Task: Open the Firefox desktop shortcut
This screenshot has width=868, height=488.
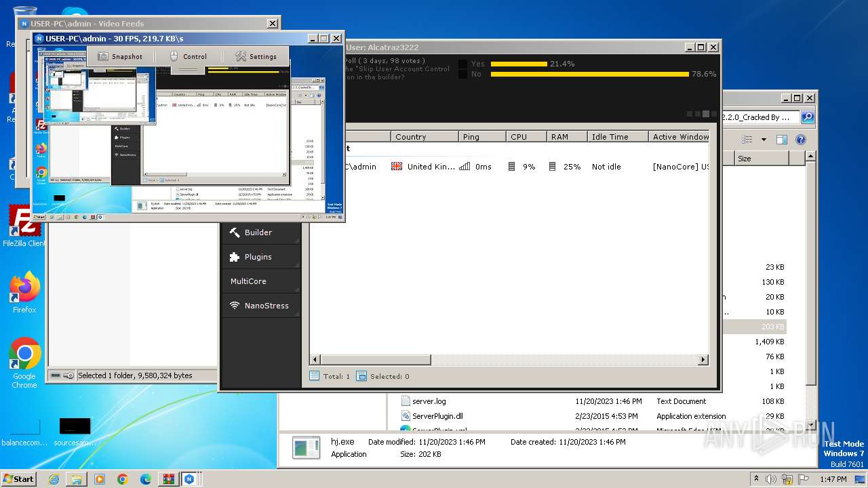Action: coord(24,293)
